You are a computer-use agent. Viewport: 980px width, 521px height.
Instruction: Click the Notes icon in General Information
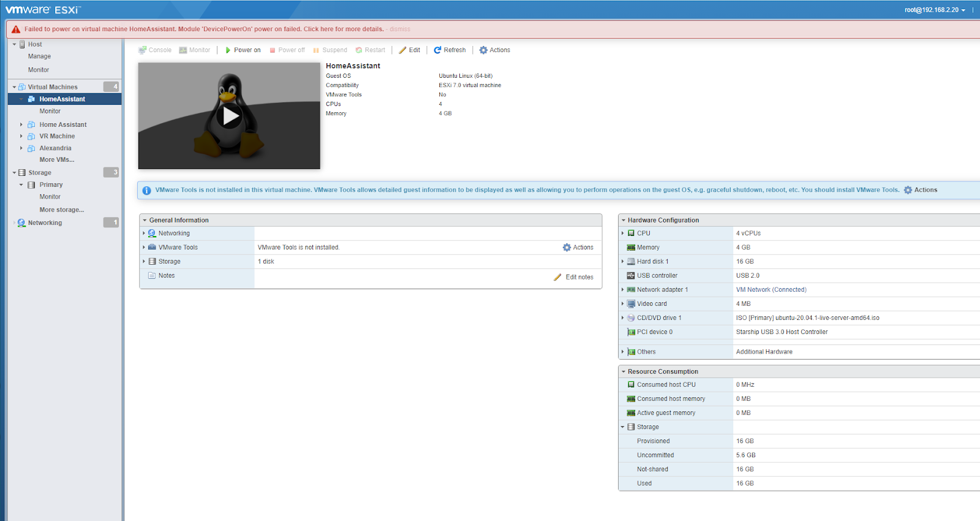152,276
